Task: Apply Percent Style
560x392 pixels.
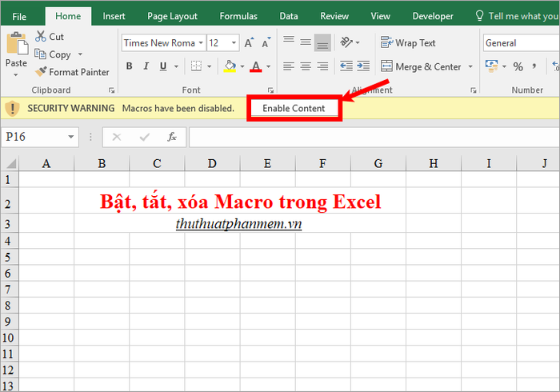Action: pos(518,66)
